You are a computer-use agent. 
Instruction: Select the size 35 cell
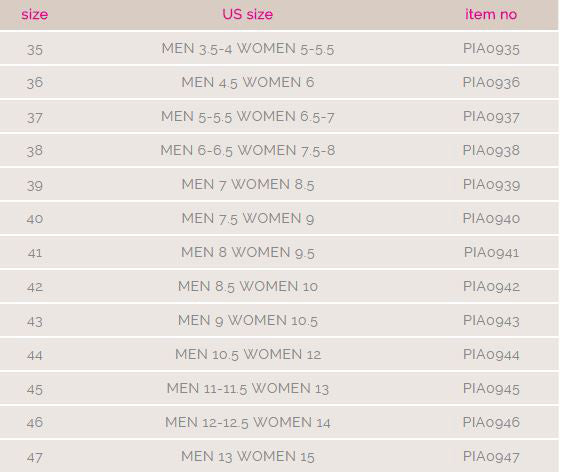tap(35, 50)
